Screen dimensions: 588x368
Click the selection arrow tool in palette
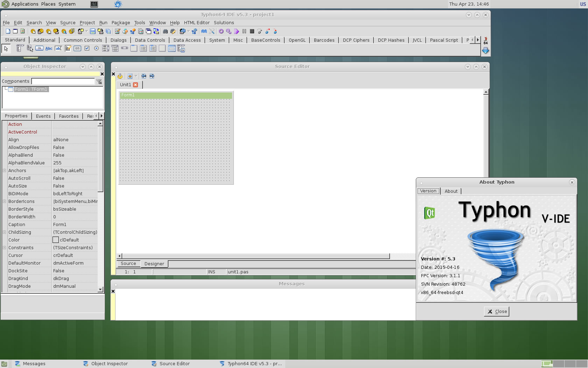coord(6,49)
